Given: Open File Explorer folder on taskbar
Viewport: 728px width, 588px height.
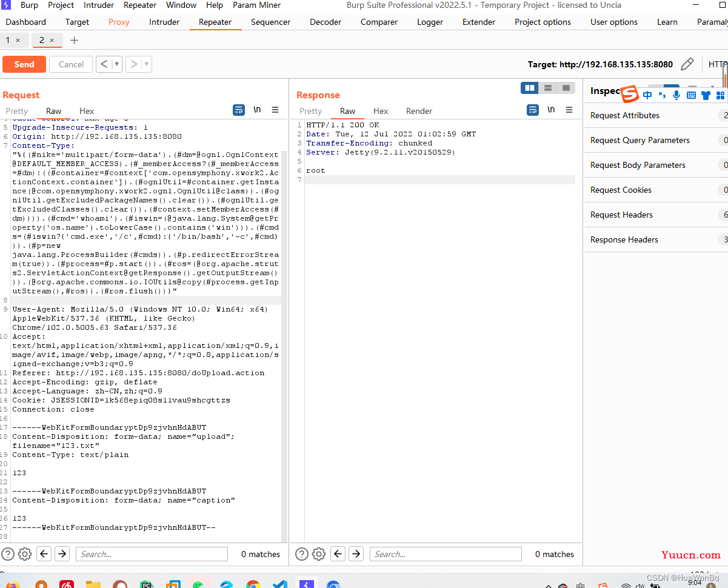Looking at the screenshot, I should click(93, 584).
